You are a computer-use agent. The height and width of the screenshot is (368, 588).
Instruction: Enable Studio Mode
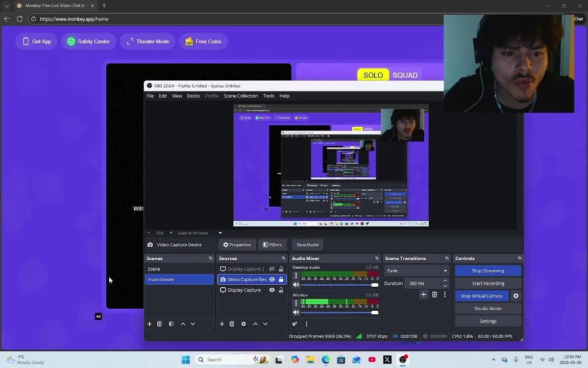click(x=488, y=309)
